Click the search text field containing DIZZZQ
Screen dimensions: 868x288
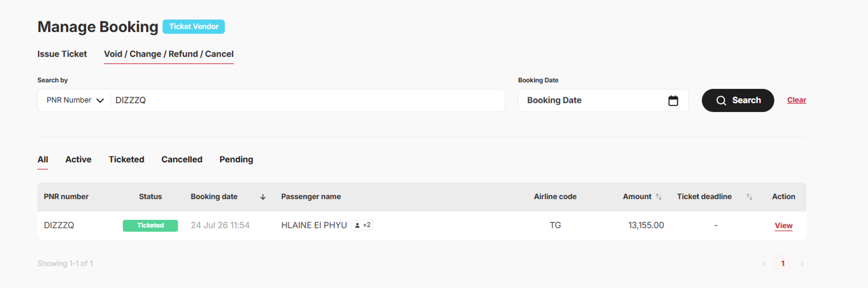pyautogui.click(x=308, y=101)
